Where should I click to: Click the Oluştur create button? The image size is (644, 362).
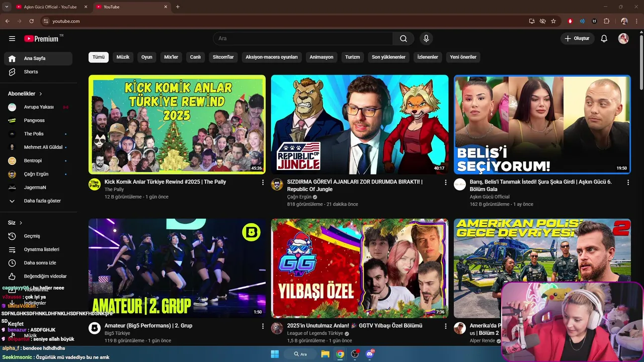pyautogui.click(x=578, y=39)
